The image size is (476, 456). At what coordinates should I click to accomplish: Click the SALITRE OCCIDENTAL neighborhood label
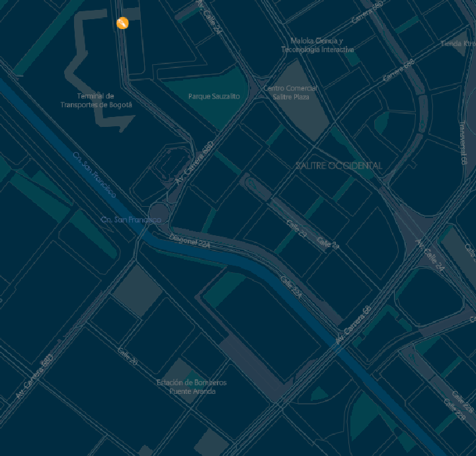(338, 166)
